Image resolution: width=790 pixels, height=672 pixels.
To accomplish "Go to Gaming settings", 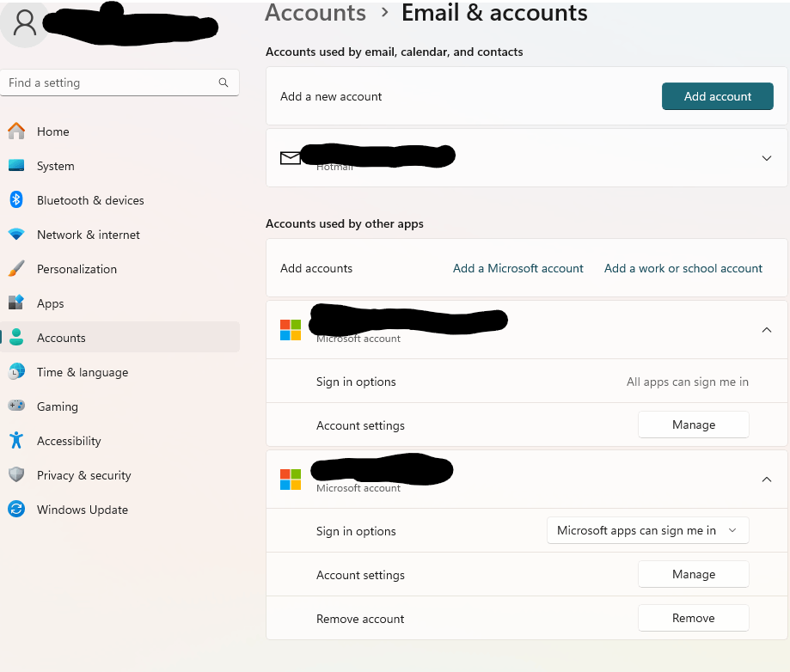I will pyautogui.click(x=119, y=406).
